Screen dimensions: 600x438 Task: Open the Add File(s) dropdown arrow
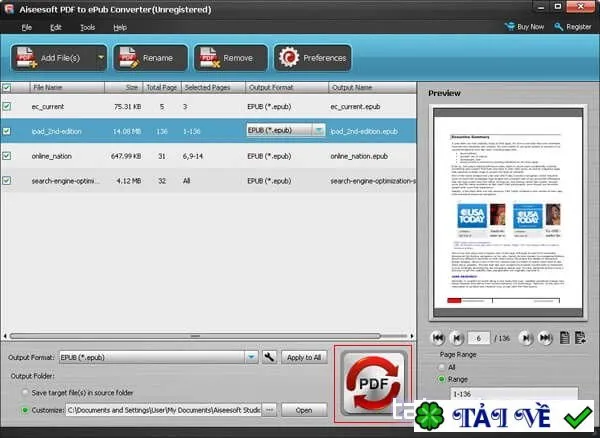pos(101,58)
